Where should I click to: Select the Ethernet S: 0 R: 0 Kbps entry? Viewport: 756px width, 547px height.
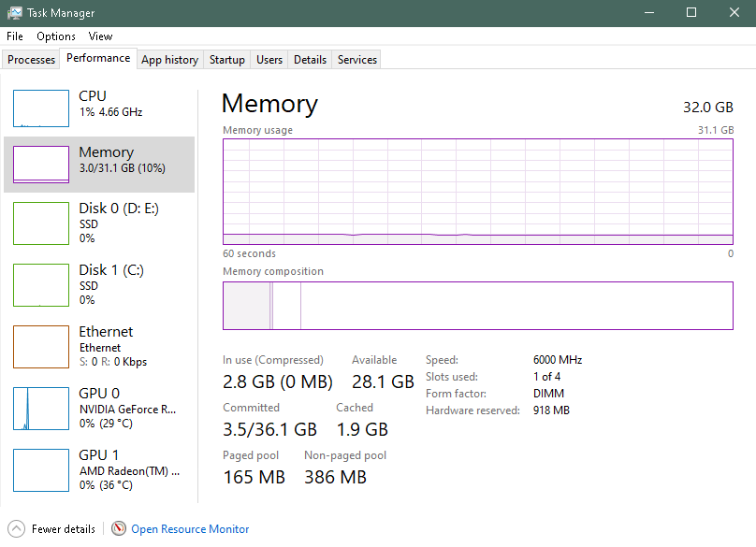click(x=99, y=347)
